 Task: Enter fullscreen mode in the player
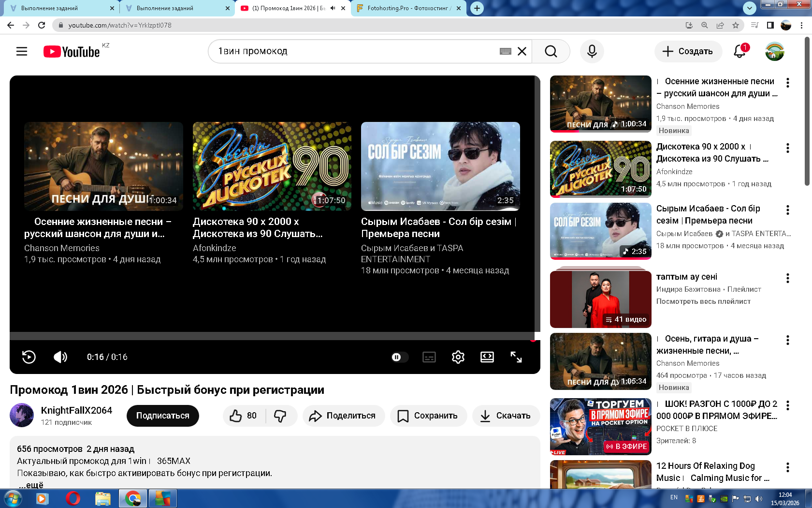516,357
